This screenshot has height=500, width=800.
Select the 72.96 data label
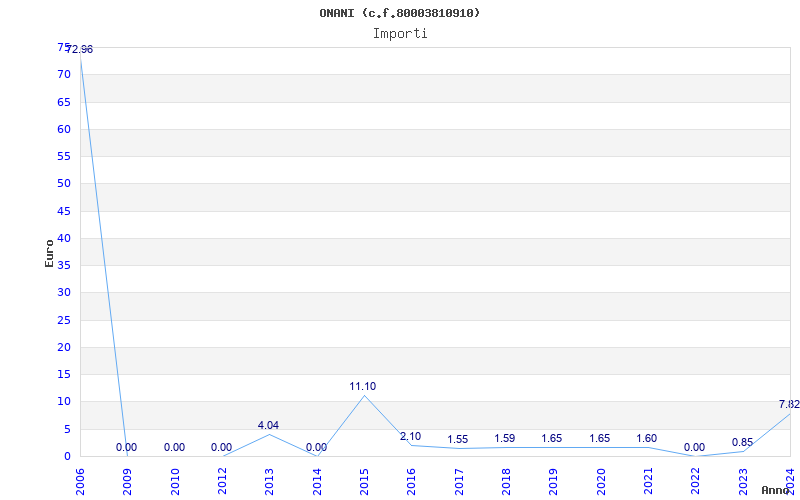80,49
